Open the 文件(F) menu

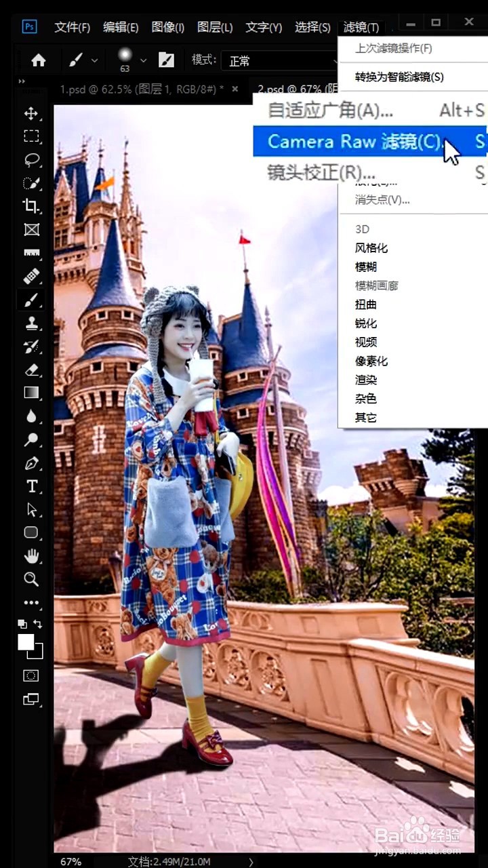72,27
